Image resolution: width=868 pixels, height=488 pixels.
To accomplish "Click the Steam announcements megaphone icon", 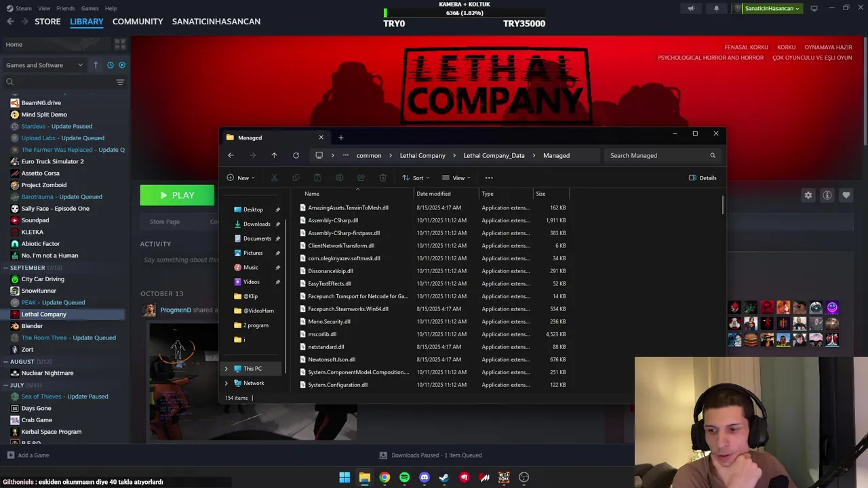I will point(691,8).
